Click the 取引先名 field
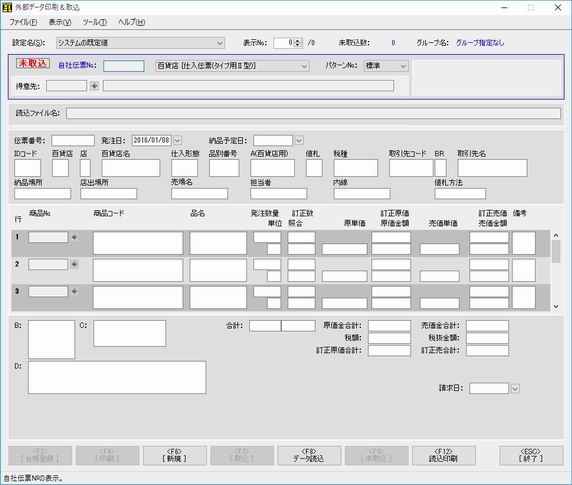Image resolution: width=572 pixels, height=485 pixels. point(492,168)
